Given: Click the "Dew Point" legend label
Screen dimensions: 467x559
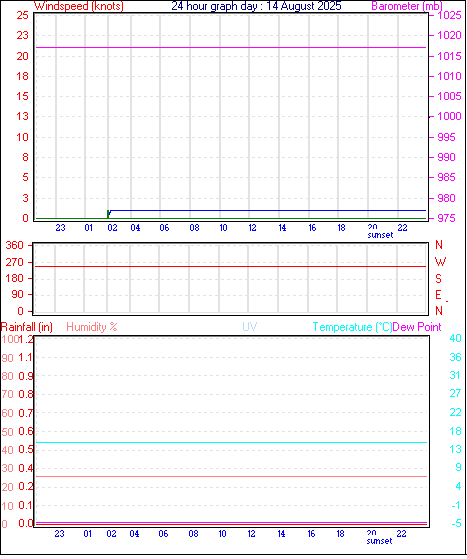Looking at the screenshot, I should coord(417,327).
